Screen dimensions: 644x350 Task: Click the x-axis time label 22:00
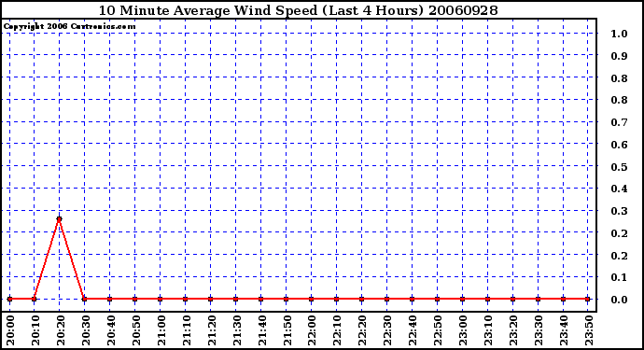[x=312, y=330]
